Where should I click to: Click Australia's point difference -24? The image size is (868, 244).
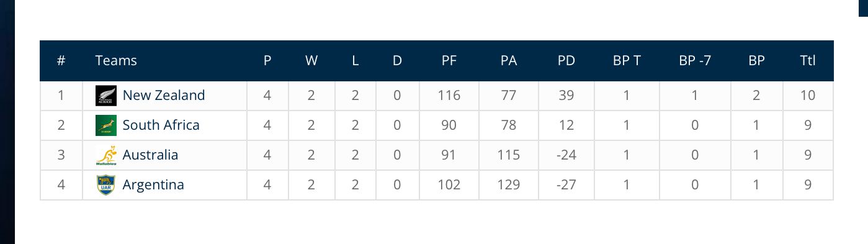pos(566,155)
